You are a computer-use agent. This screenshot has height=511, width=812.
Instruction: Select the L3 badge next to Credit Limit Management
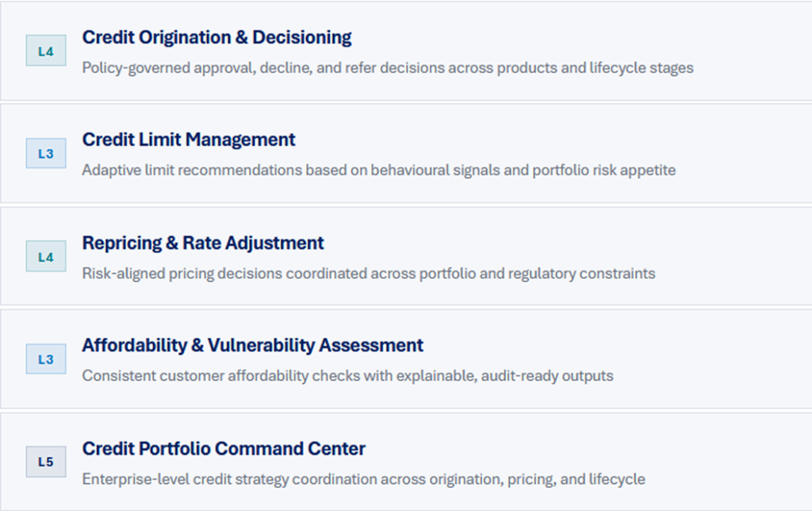point(46,154)
